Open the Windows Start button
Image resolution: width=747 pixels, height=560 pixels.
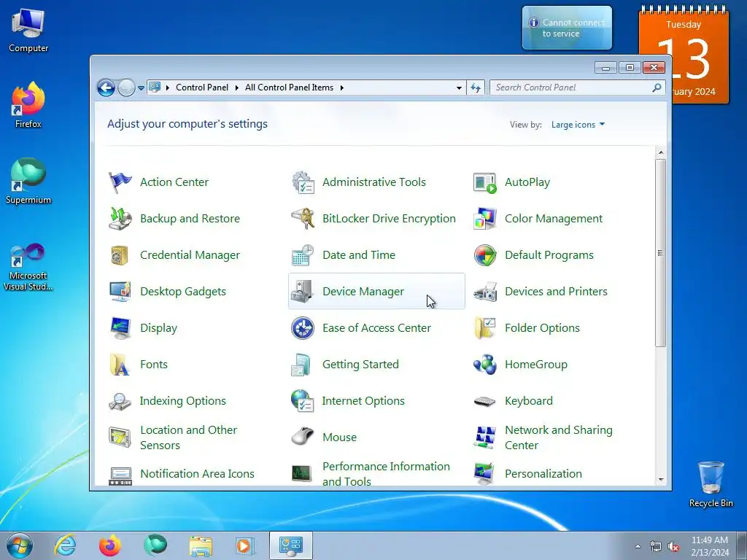(20, 545)
